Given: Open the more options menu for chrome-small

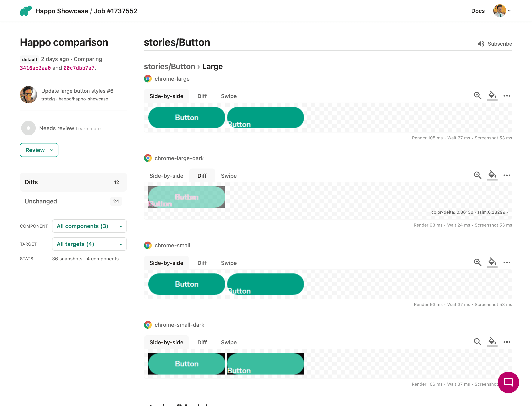Looking at the screenshot, I should coord(507,263).
